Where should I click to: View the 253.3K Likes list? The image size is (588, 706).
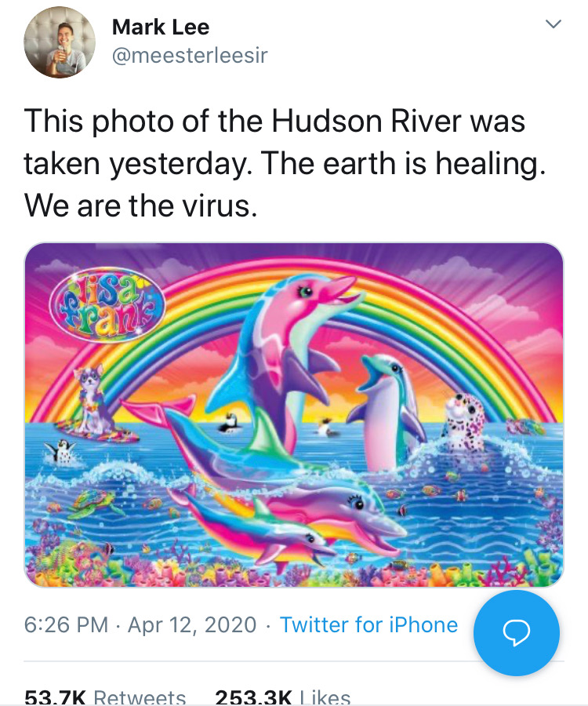coord(282,697)
